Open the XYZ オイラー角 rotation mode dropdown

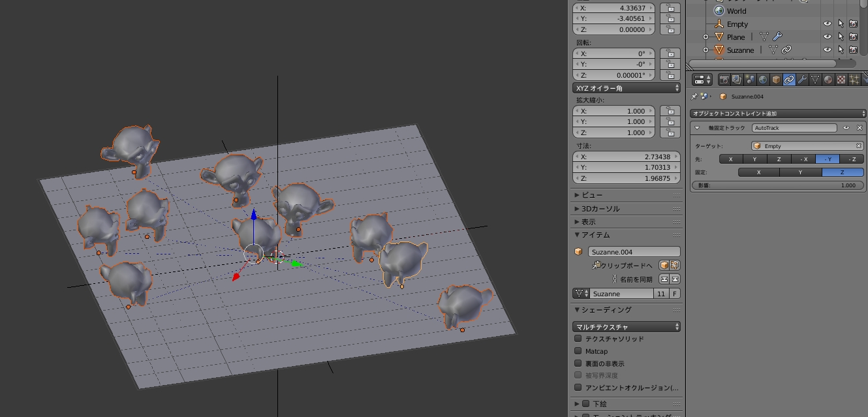(x=627, y=87)
